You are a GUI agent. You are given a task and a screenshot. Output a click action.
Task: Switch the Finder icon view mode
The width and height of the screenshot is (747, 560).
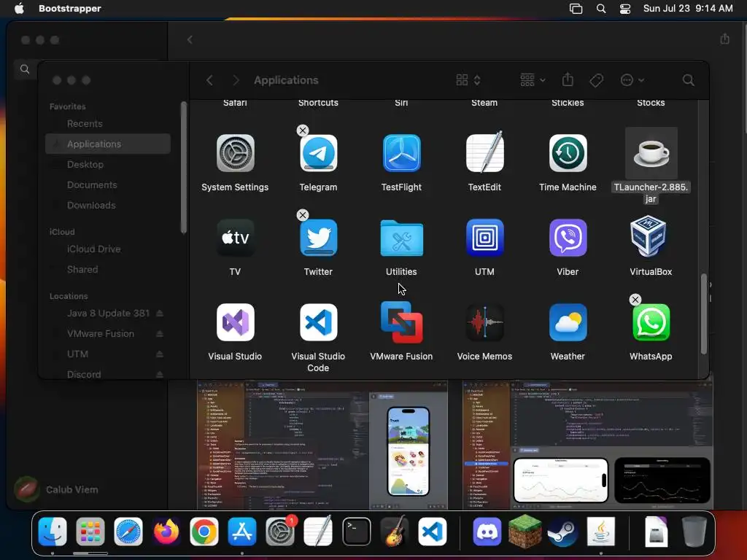[468, 80]
